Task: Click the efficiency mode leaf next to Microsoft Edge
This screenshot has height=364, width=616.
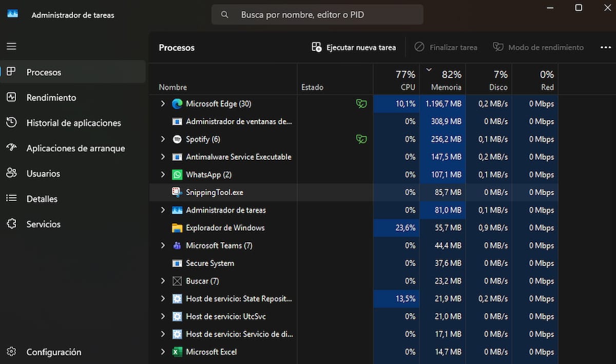Action: point(362,103)
